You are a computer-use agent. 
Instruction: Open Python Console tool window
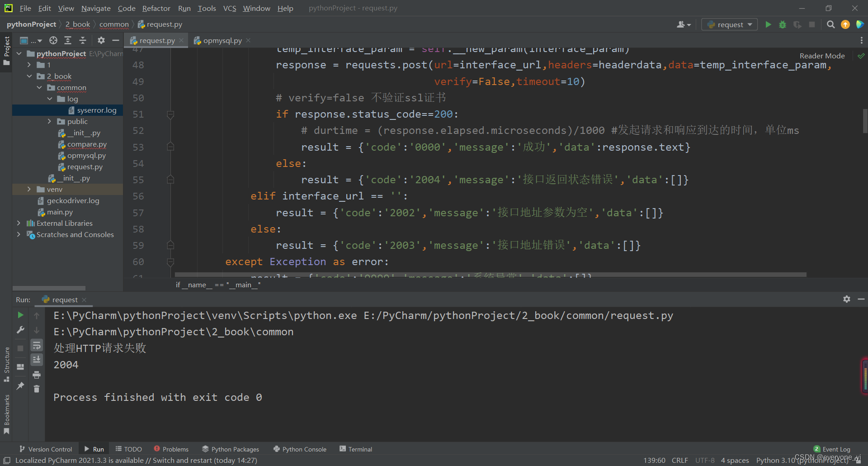300,449
